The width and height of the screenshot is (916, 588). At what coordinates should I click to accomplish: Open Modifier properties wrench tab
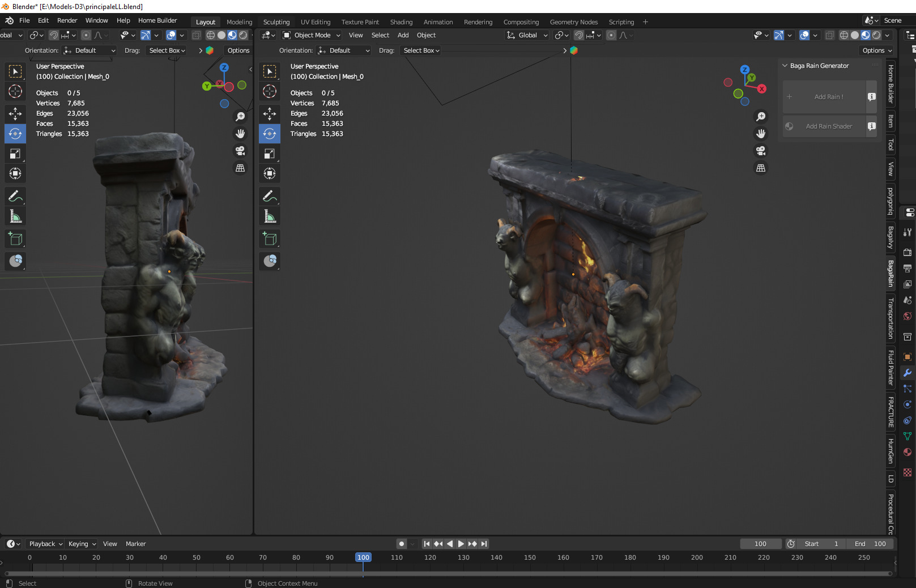[x=908, y=373]
